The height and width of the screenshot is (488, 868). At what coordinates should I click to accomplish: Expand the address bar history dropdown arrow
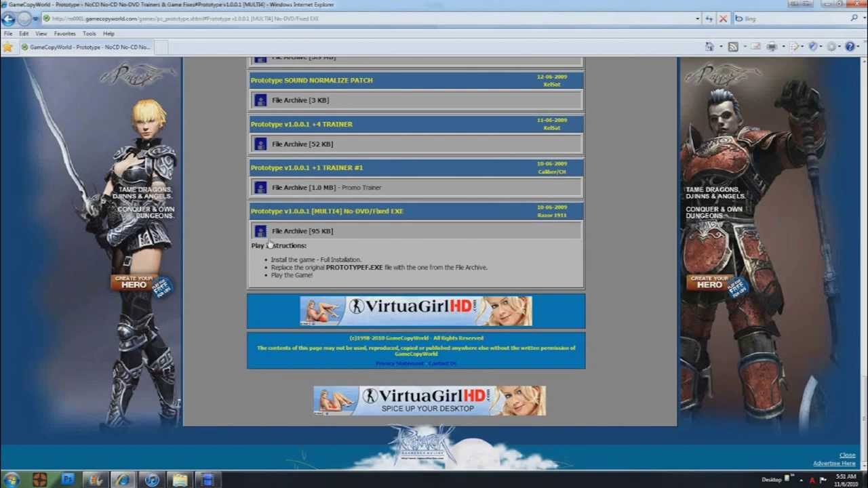698,19
